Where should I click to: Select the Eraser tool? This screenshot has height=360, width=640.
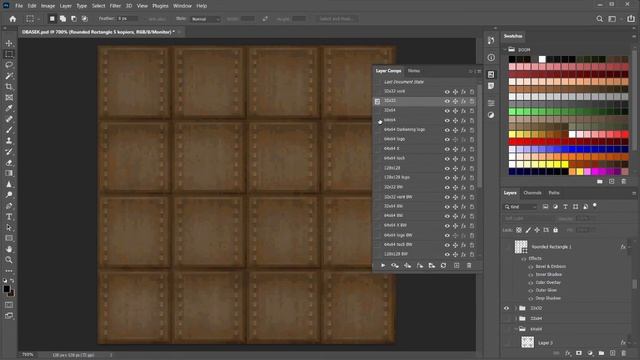click(9, 162)
